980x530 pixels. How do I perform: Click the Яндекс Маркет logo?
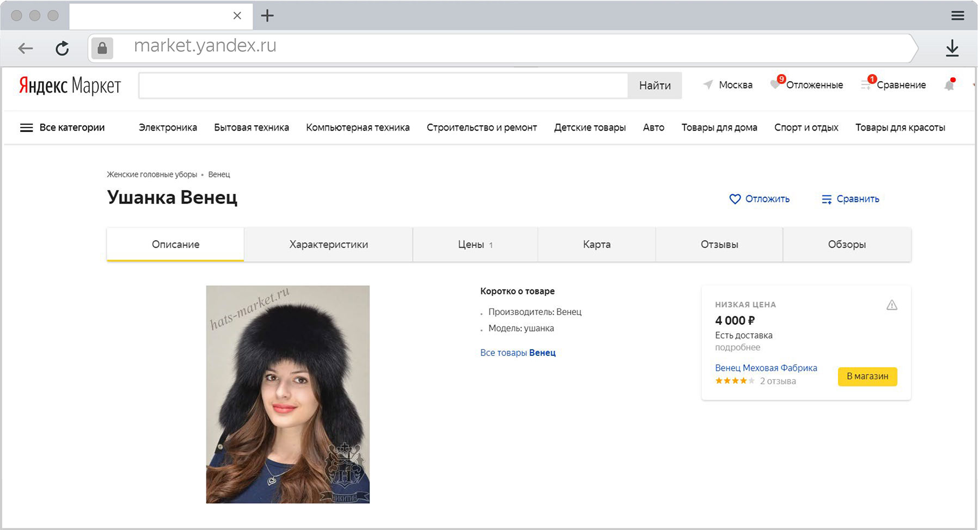pyautogui.click(x=70, y=85)
